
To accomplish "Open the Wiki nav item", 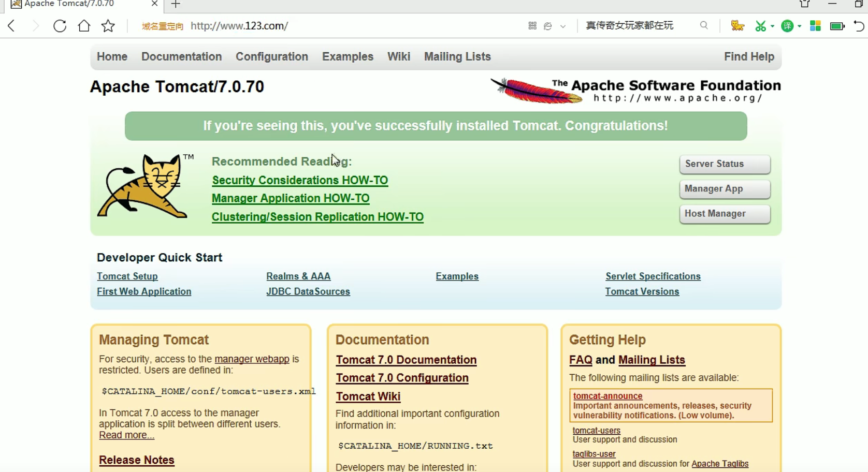I will pyautogui.click(x=399, y=56).
